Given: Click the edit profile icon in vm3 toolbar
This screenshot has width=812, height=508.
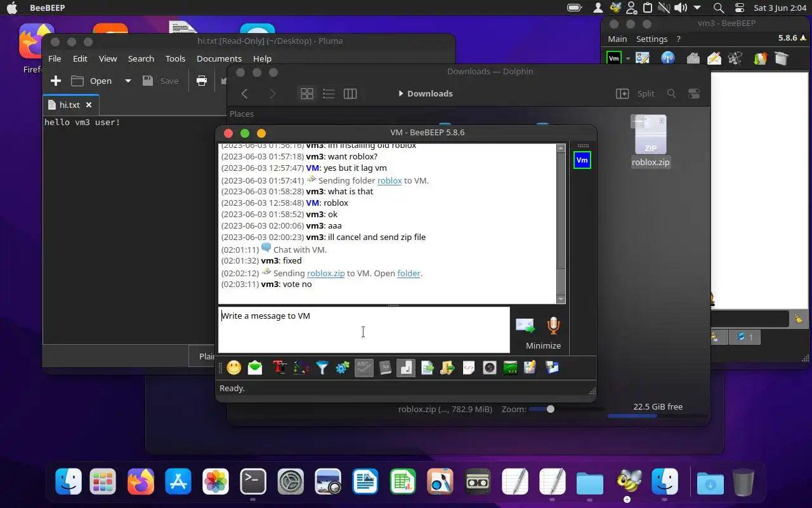Looking at the screenshot, I should [x=643, y=58].
